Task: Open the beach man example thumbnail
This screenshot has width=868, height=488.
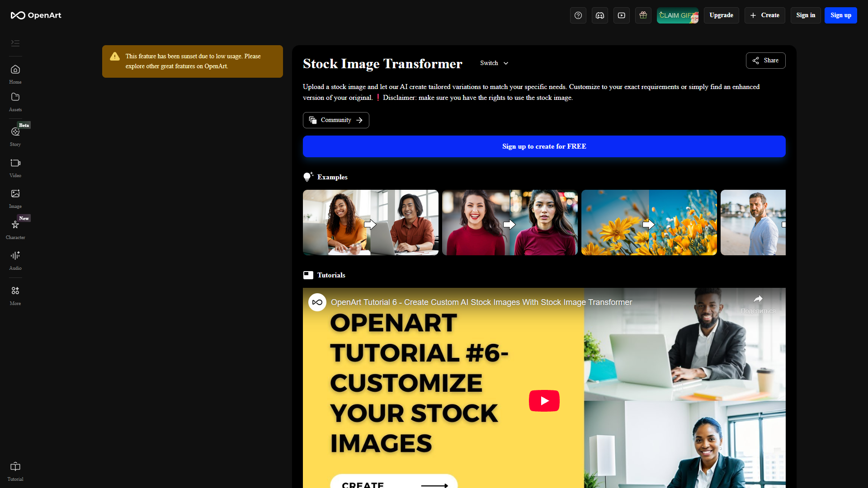Action: coord(753,223)
